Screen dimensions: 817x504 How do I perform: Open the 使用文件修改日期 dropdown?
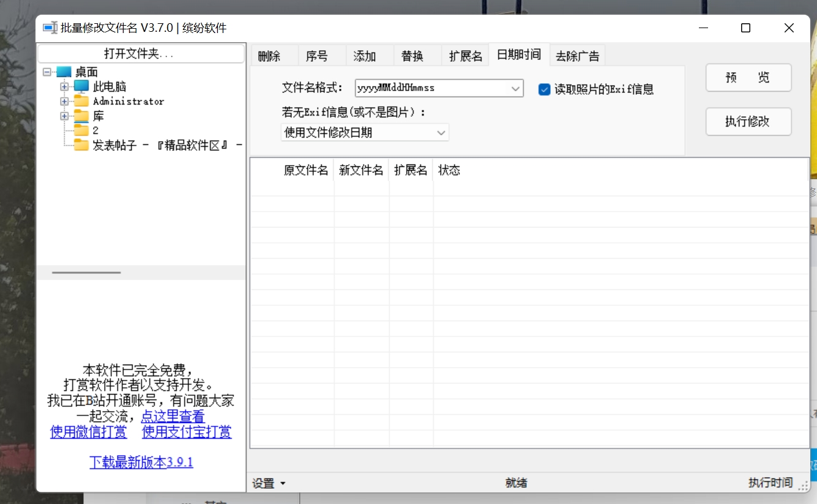441,132
